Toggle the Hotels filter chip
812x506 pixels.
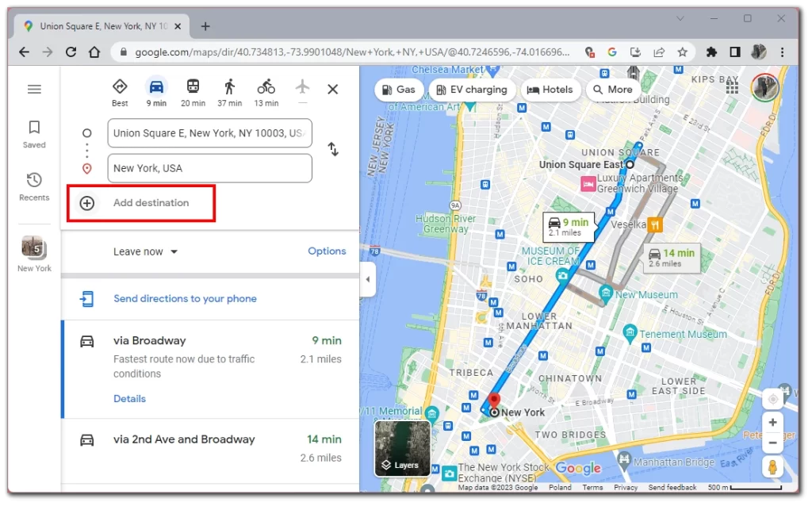click(x=550, y=90)
